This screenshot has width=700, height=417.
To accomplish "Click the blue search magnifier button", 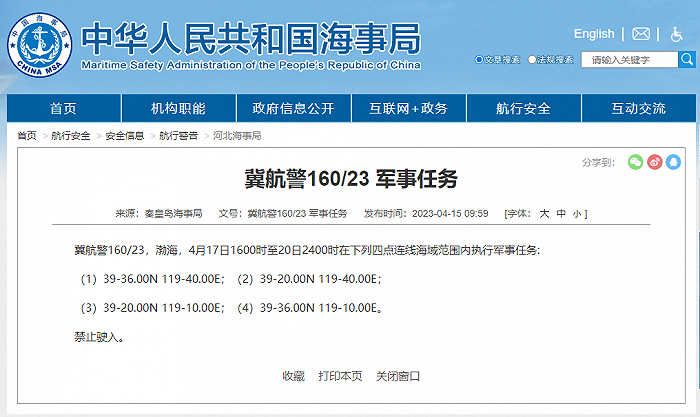I will point(687,59).
